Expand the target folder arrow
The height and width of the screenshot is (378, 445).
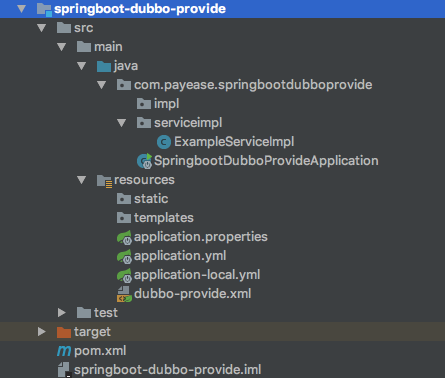42,332
